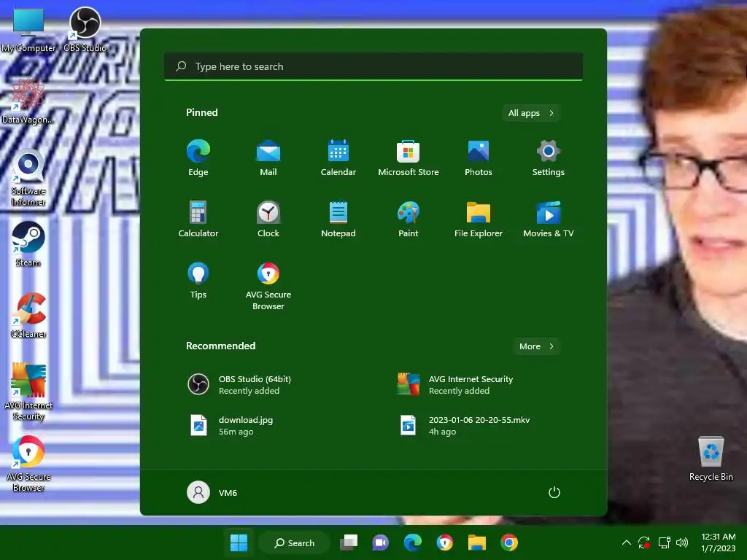Launch the Paint app
This screenshot has width=747, height=560.
click(409, 219)
